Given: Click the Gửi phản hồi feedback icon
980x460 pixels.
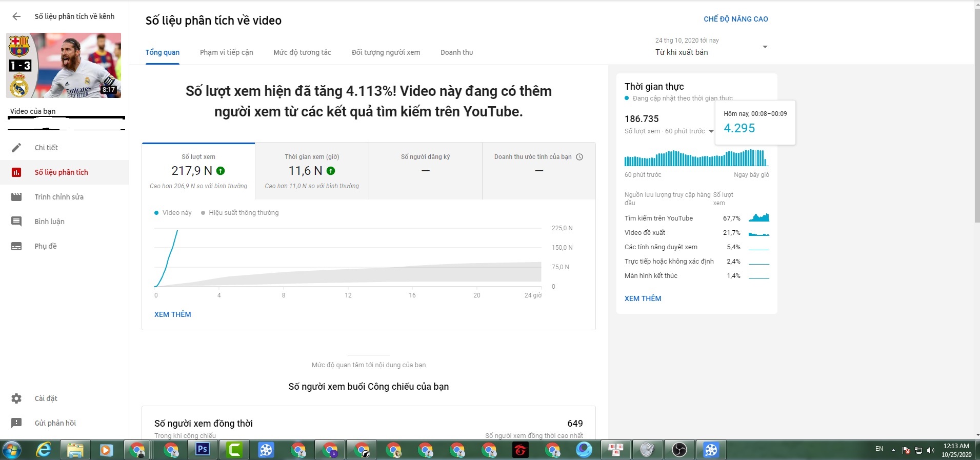Looking at the screenshot, I should [16, 423].
